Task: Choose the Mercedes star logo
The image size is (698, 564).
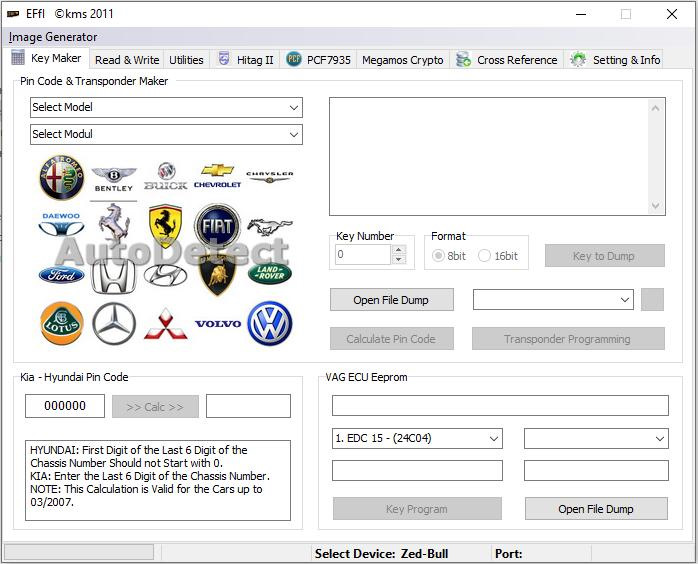Action: click(114, 324)
